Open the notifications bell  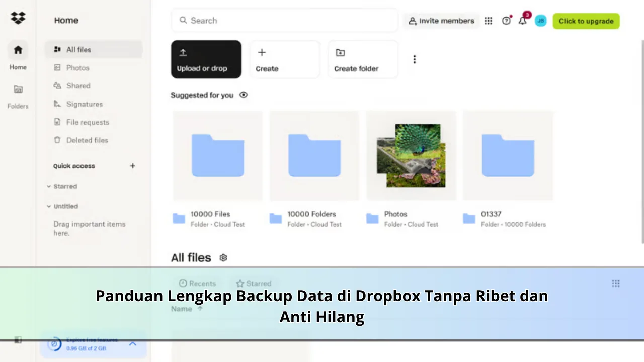(x=523, y=21)
